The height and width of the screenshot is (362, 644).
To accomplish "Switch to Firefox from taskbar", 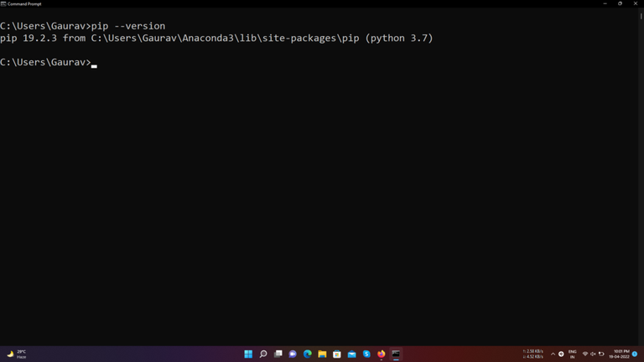I will click(x=382, y=354).
